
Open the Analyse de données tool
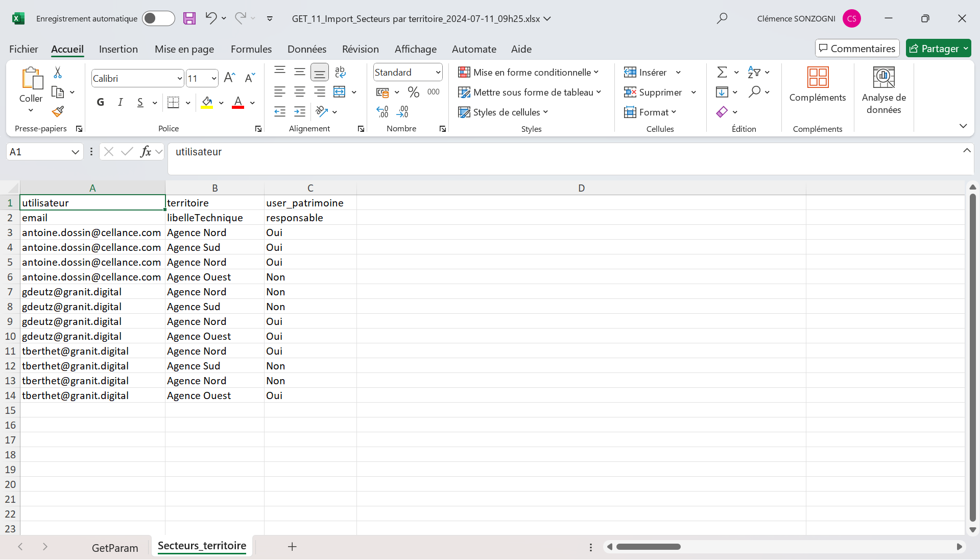[x=883, y=90]
